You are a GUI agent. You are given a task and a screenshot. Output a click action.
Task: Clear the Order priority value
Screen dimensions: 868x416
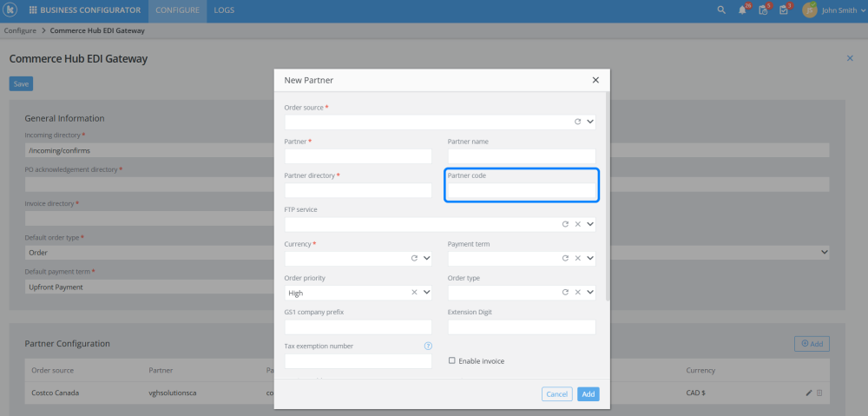tap(415, 293)
